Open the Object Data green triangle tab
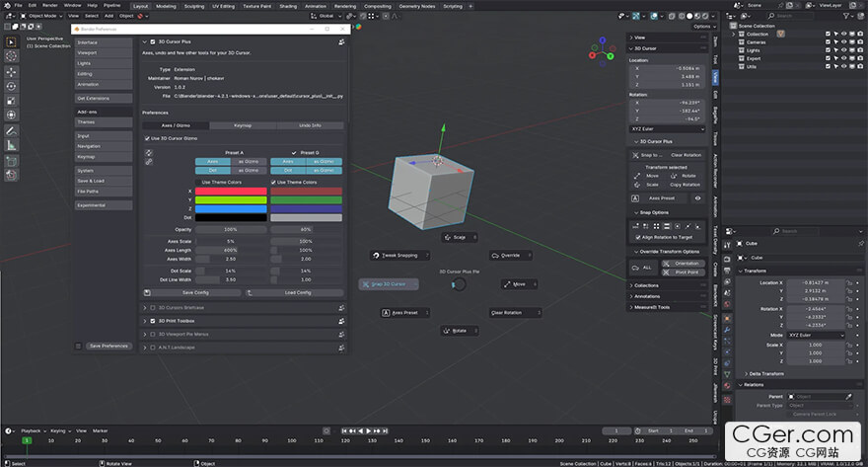 click(x=727, y=374)
